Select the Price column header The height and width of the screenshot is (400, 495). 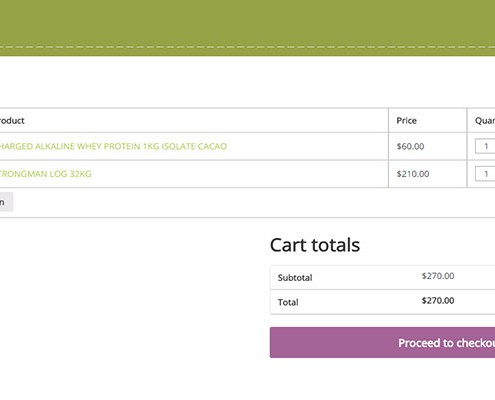pos(407,121)
